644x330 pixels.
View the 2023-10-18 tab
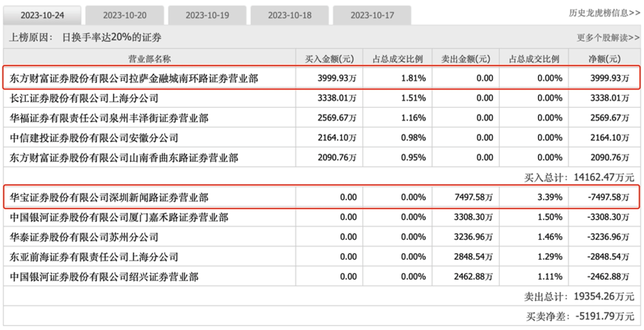click(290, 16)
